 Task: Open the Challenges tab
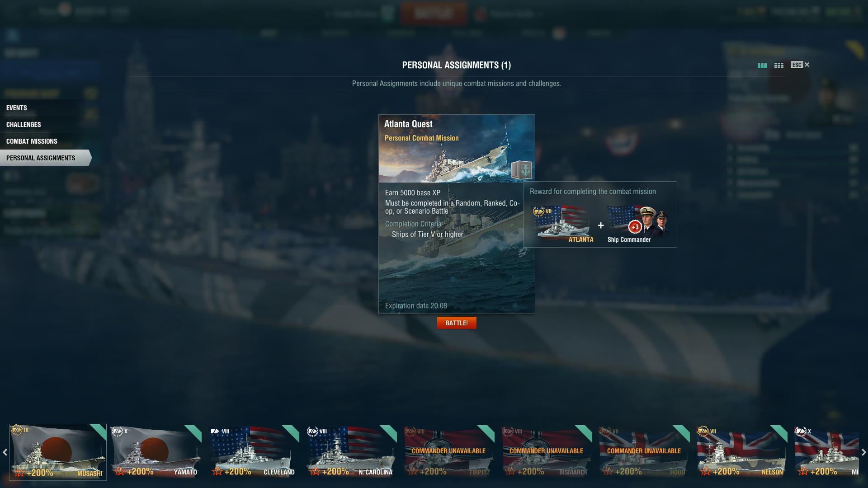point(24,125)
